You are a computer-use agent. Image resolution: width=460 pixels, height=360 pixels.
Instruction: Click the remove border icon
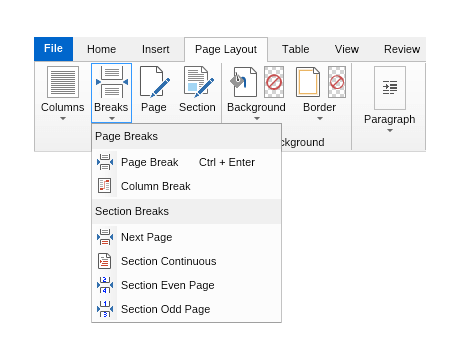click(x=337, y=82)
